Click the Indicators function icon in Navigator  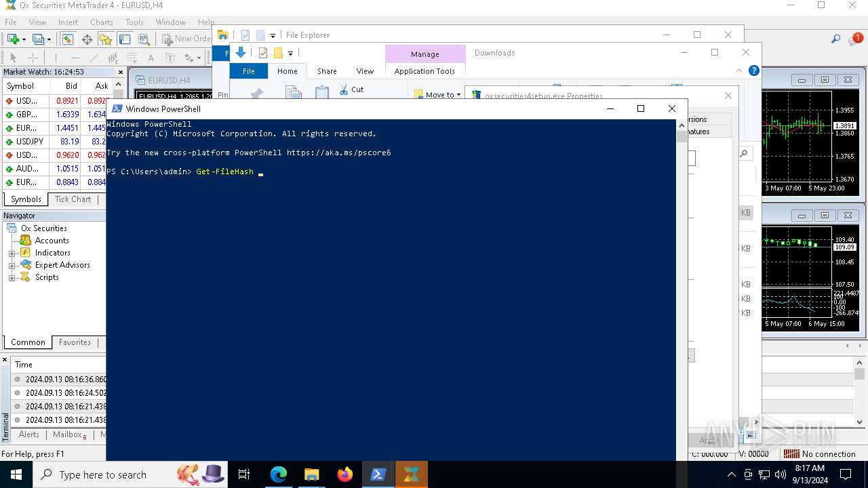26,253
